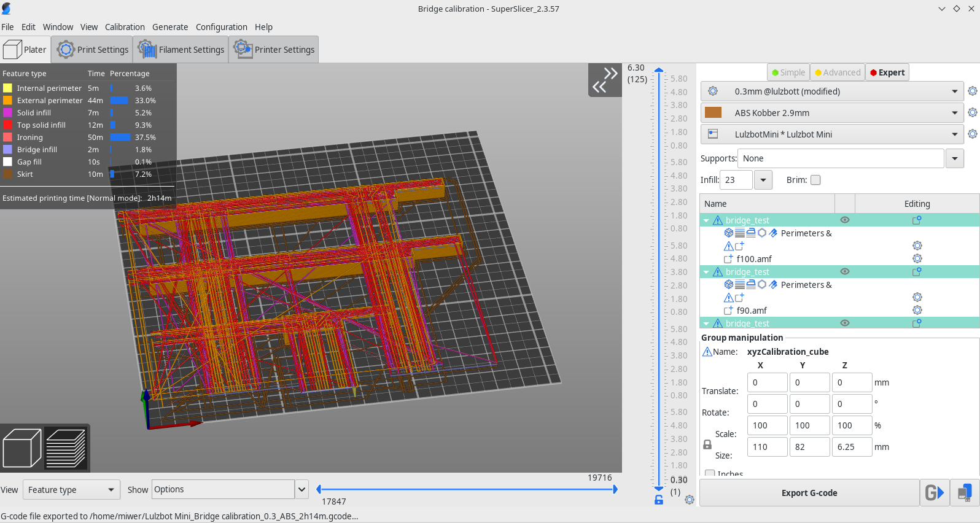The image size is (980, 523).
Task: Collapse the sidebar with the double-arrow icon
Action: point(605,80)
